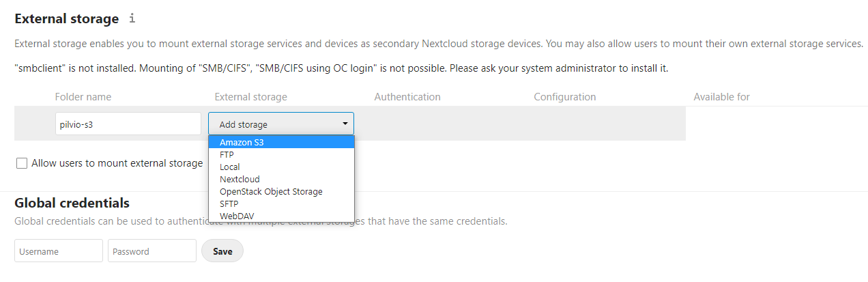This screenshot has width=868, height=282.
Task: Focus the Password credentials field
Action: point(152,251)
